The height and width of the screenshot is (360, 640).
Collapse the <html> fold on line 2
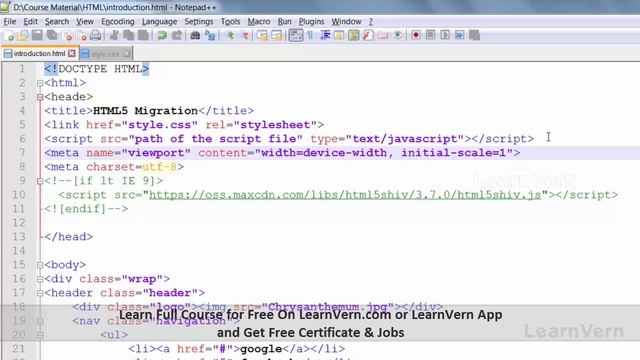[40, 83]
